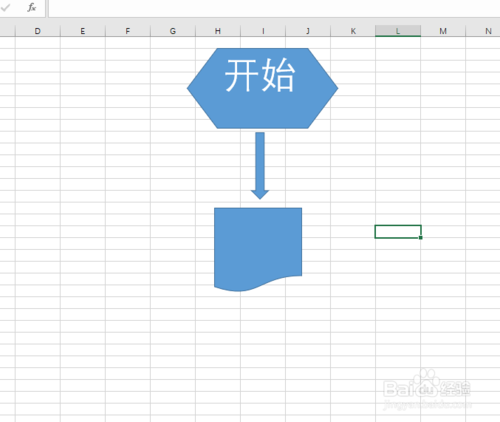Select column J header
The width and height of the screenshot is (500, 422).
[308, 31]
